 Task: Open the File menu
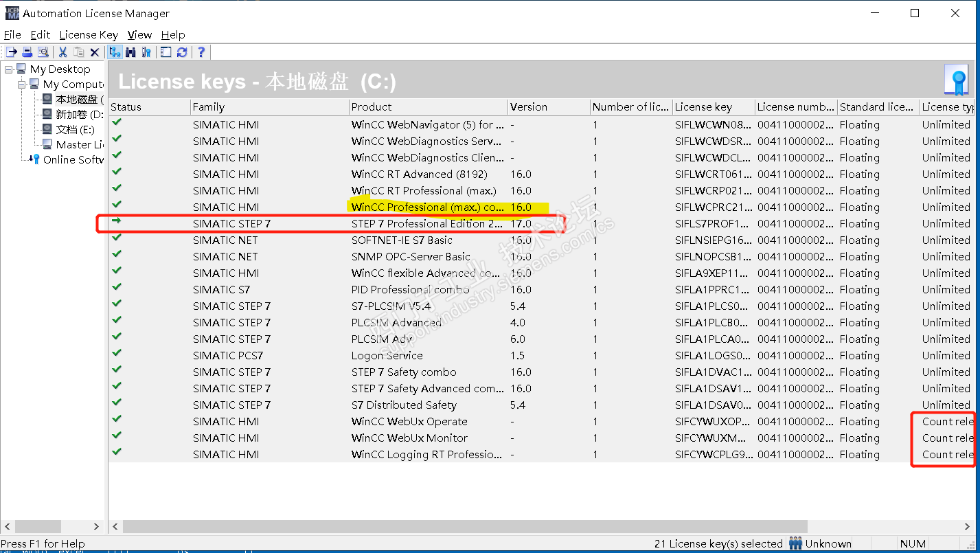[12, 34]
